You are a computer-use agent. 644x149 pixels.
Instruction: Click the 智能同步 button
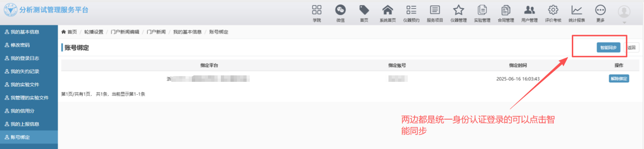608,48
